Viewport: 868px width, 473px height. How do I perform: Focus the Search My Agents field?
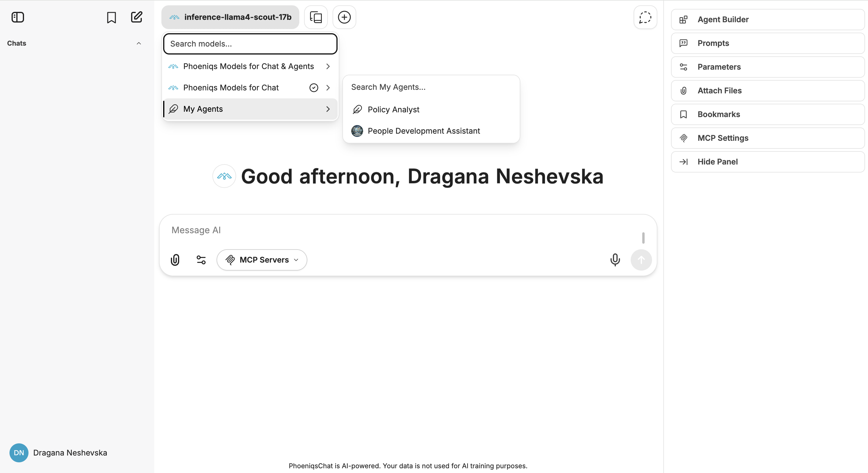[431, 87]
